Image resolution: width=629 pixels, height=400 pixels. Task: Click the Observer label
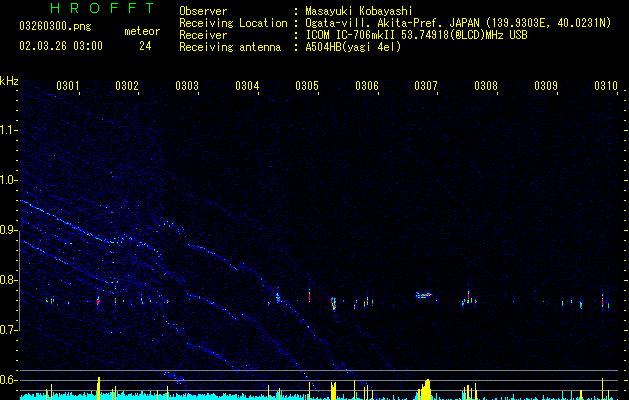click(203, 11)
